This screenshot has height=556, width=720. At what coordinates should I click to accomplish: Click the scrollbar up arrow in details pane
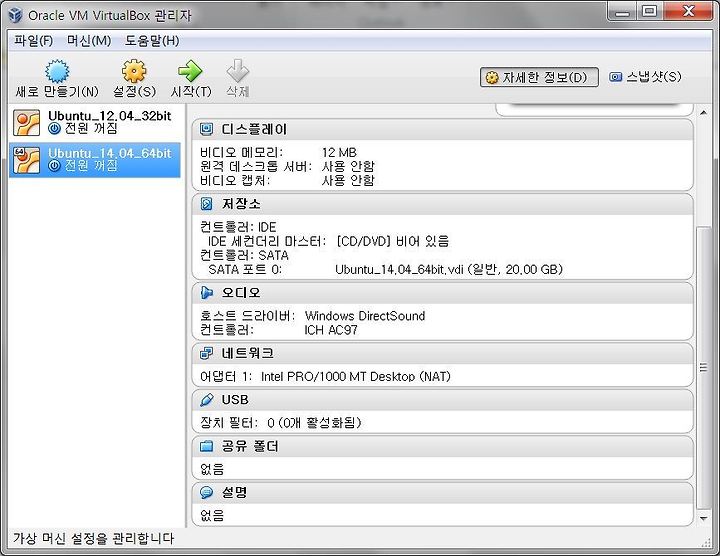coord(703,112)
